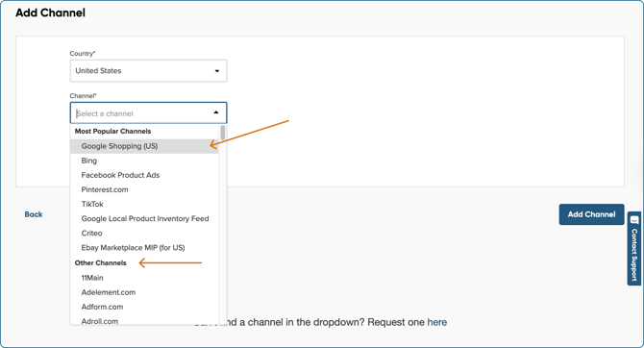This screenshot has height=348, width=644.
Task: Select Bing from channel list
Action: 144,161
